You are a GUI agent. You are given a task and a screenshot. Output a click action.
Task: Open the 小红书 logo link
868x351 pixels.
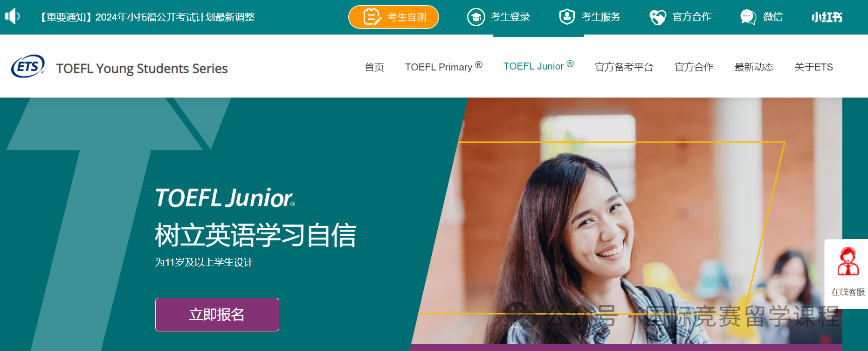(827, 17)
